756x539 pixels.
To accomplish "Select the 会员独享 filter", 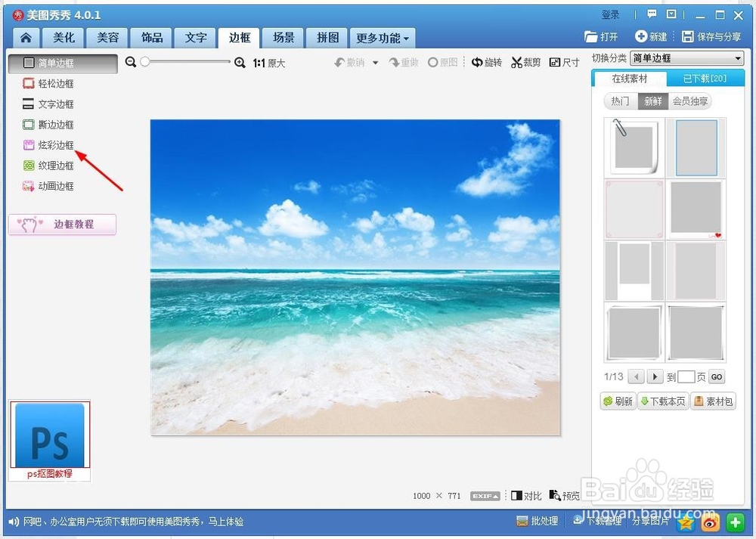I will click(x=690, y=101).
